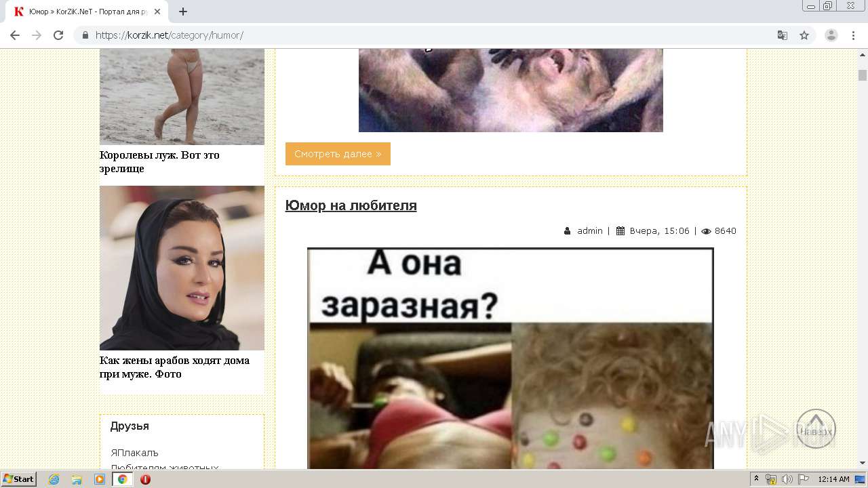Open network tray icon
The height and width of the screenshot is (488, 868).
click(772, 479)
